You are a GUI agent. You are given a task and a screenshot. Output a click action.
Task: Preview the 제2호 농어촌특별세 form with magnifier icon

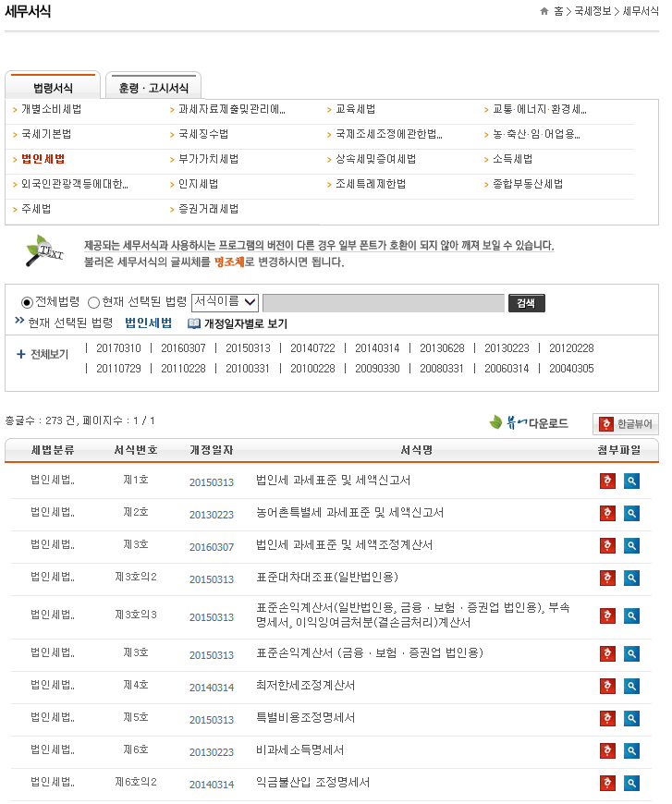(x=631, y=513)
